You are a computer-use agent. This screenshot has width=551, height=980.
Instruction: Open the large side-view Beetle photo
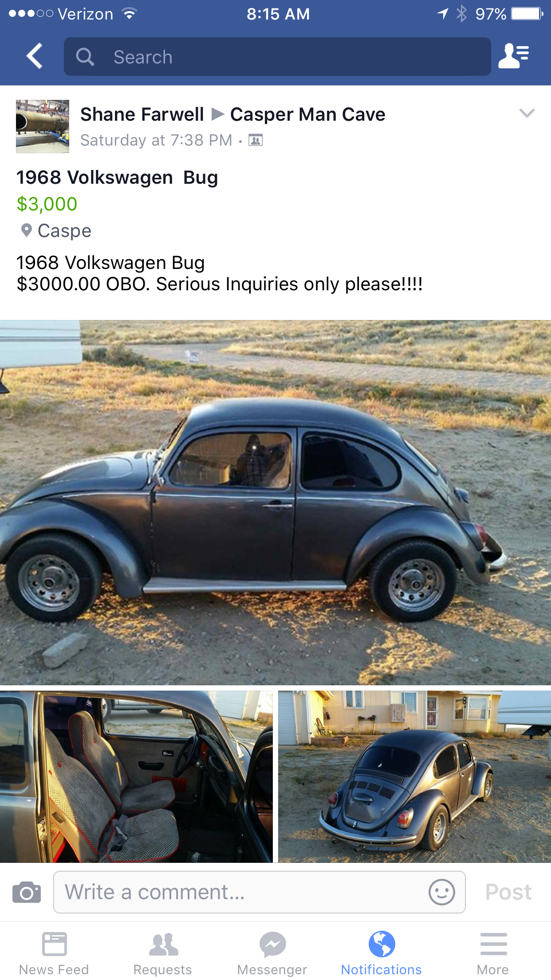click(275, 502)
